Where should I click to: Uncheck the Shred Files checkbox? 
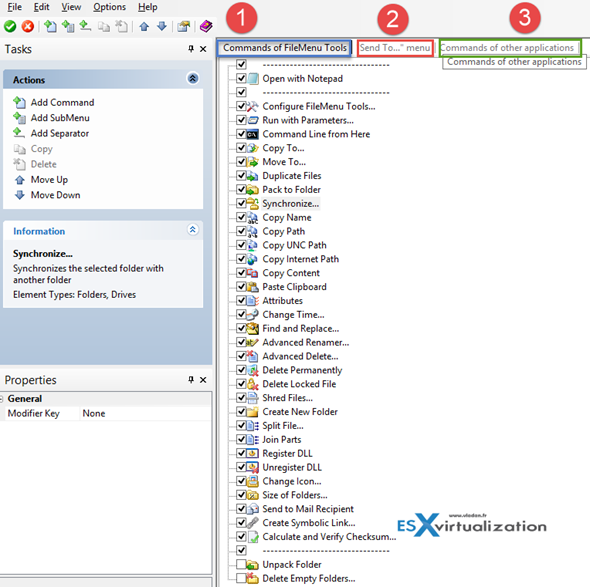click(x=241, y=398)
